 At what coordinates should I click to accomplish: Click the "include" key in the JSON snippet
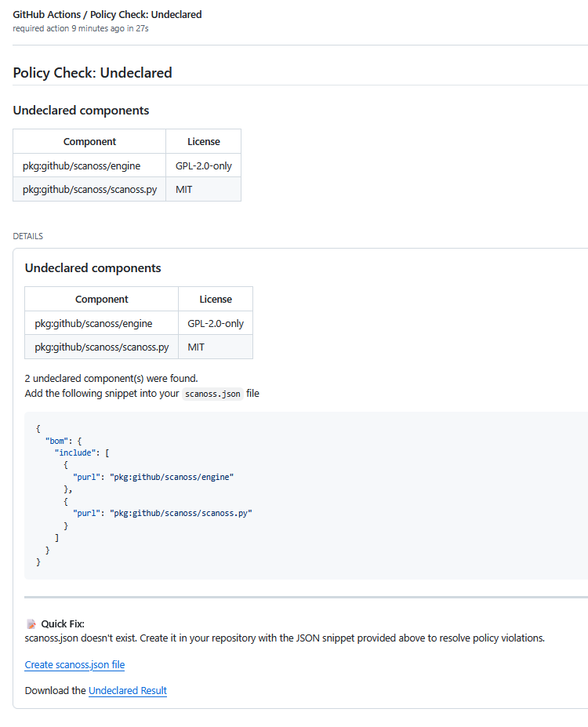tap(75, 453)
